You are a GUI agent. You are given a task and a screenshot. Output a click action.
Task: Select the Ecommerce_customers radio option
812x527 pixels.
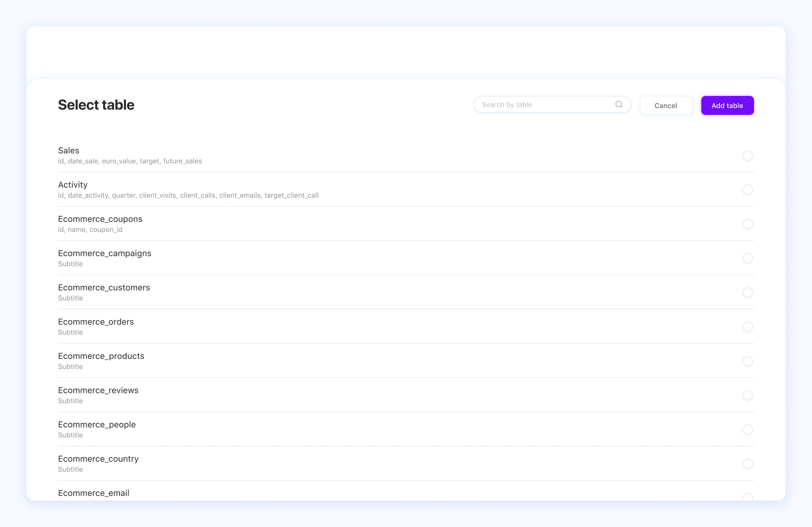click(x=747, y=293)
